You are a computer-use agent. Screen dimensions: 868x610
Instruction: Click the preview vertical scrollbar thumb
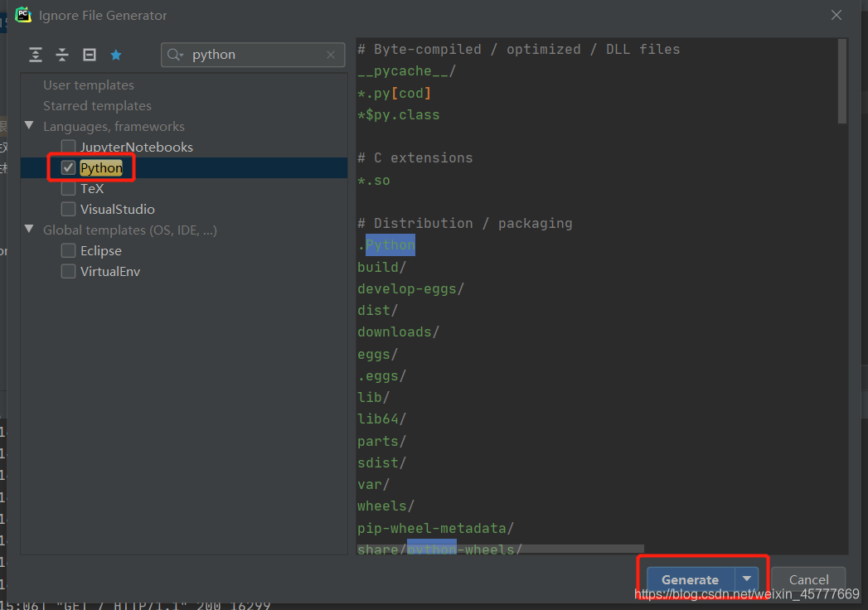pos(842,81)
